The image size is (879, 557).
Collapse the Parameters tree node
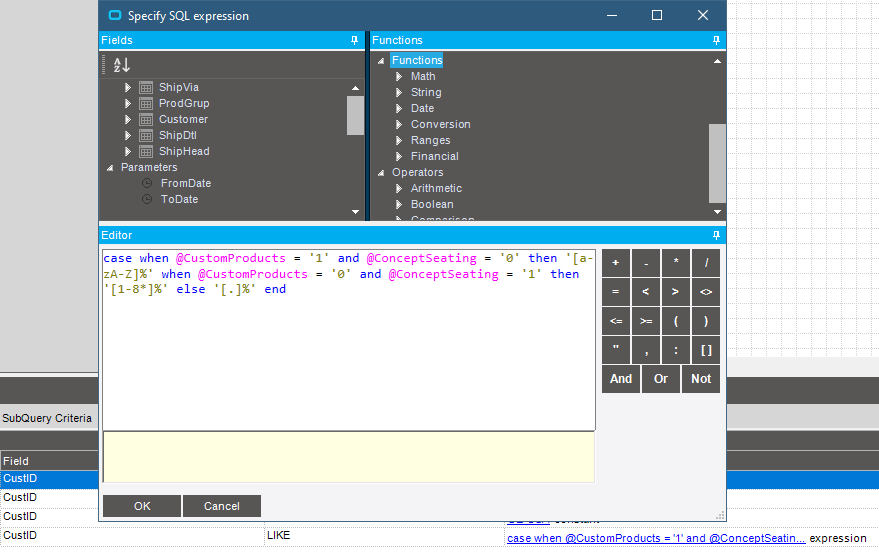[110, 167]
